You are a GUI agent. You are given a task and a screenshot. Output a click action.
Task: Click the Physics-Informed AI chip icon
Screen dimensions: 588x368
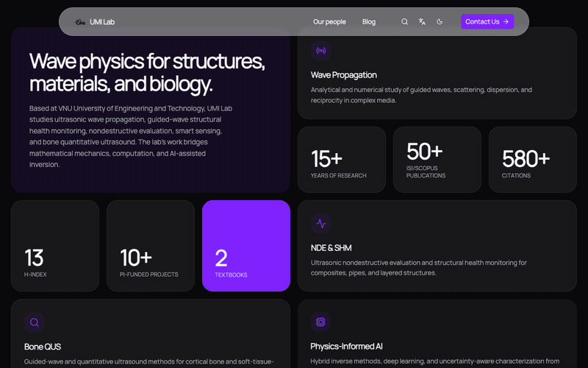point(320,322)
